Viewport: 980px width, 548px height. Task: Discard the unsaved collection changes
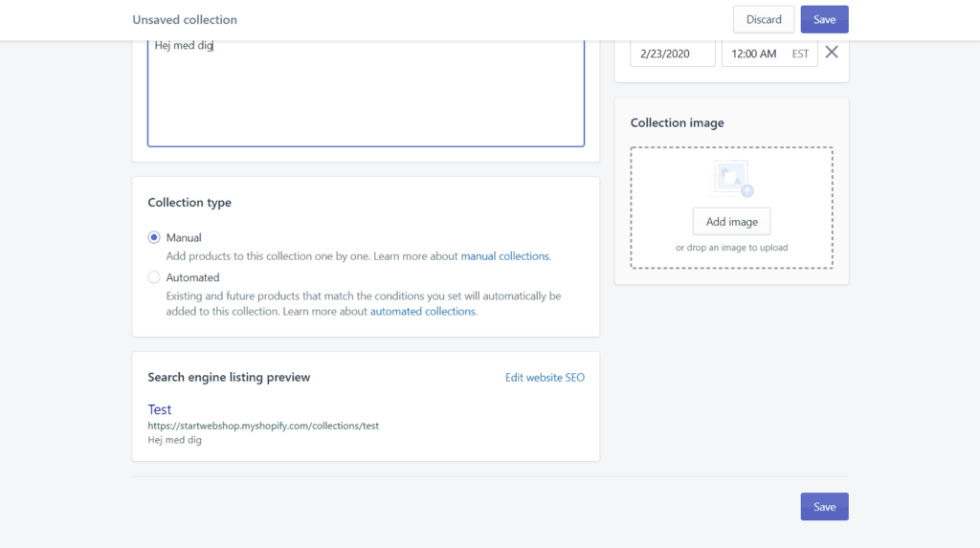[x=764, y=19]
